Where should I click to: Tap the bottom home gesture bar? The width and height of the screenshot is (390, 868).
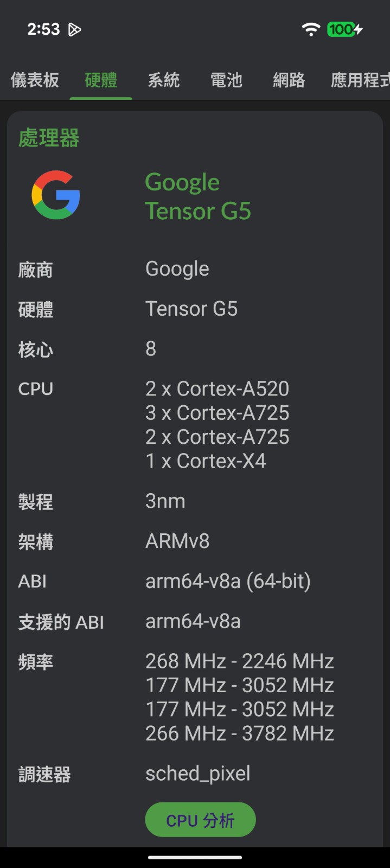point(195,858)
